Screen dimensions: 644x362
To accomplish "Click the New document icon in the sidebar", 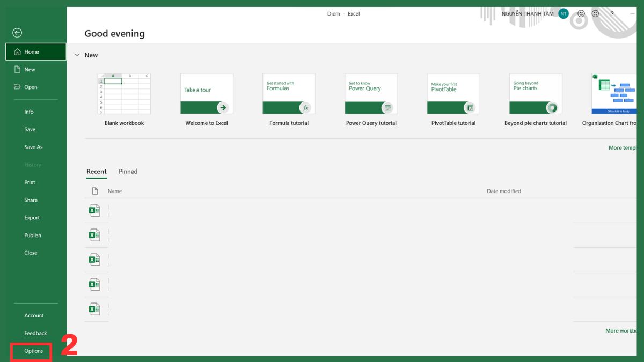I will coord(18,69).
